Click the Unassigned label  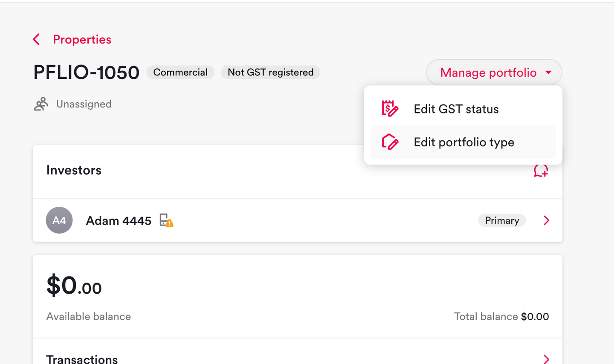click(84, 104)
